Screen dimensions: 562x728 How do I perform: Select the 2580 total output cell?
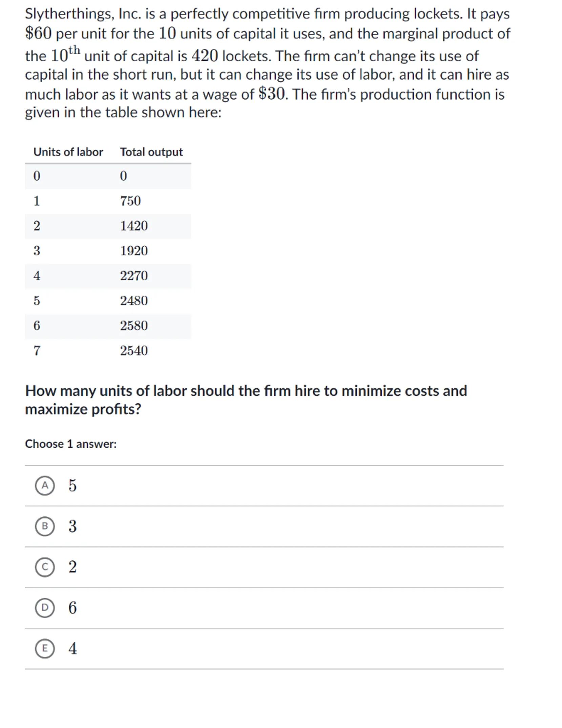[134, 326]
